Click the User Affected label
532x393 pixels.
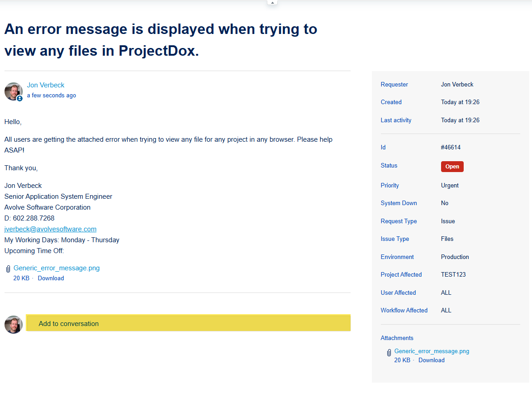[x=398, y=293]
